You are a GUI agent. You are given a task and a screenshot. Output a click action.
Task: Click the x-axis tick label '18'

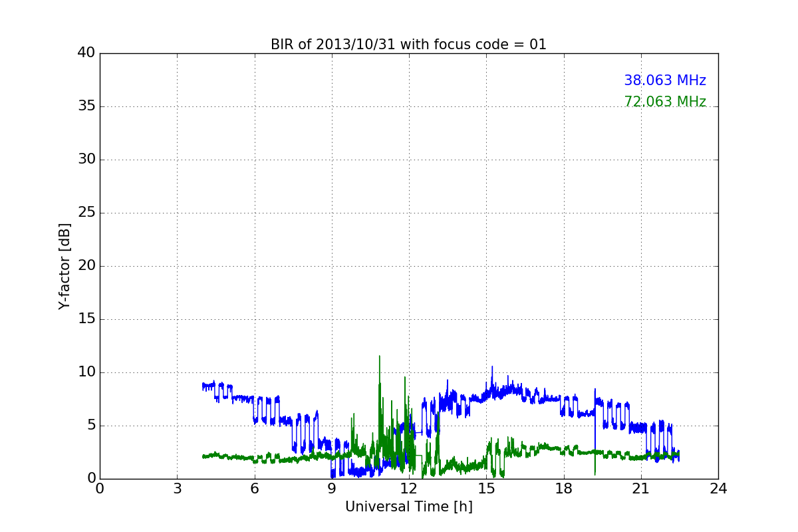(564, 489)
